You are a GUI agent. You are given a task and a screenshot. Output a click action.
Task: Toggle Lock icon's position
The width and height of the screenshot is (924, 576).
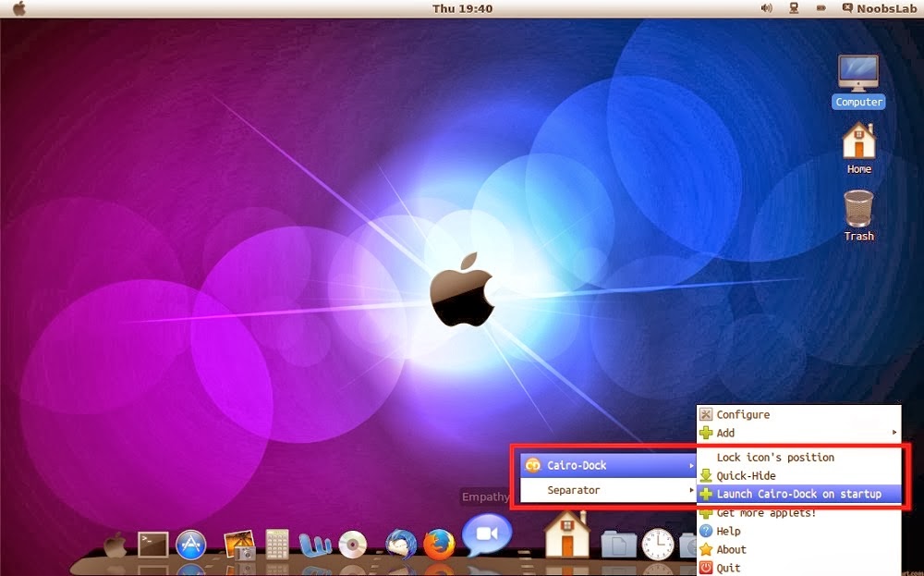(x=799, y=457)
